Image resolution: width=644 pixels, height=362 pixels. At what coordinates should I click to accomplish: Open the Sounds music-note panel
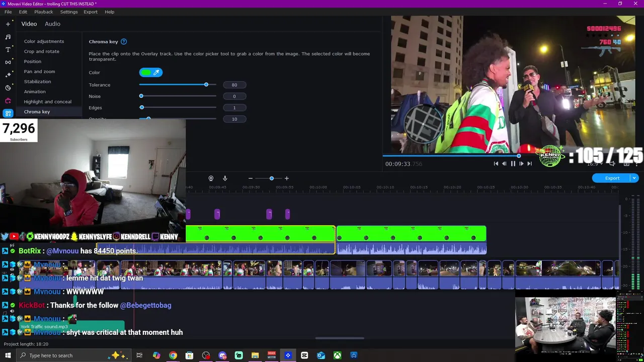pos(8,37)
